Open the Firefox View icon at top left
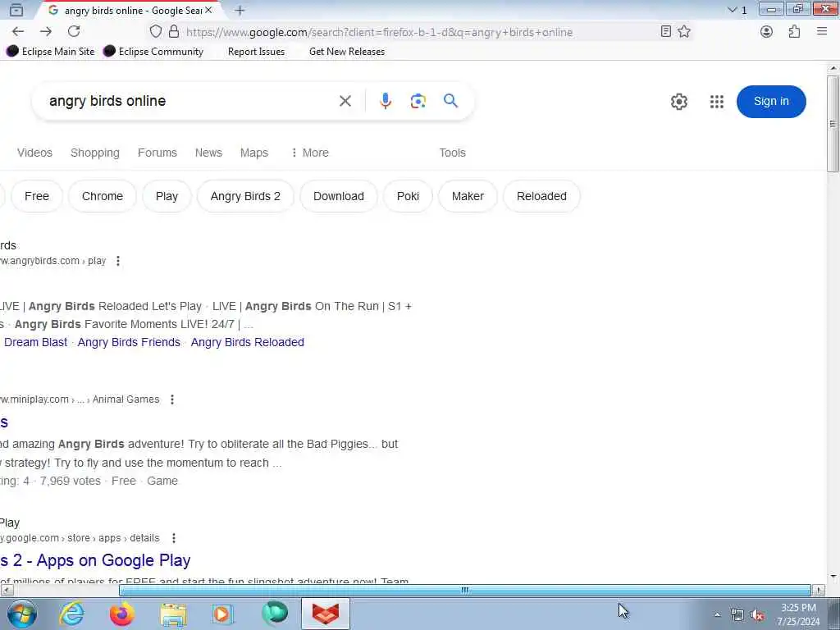Viewport: 840px width, 630px height. point(16,10)
